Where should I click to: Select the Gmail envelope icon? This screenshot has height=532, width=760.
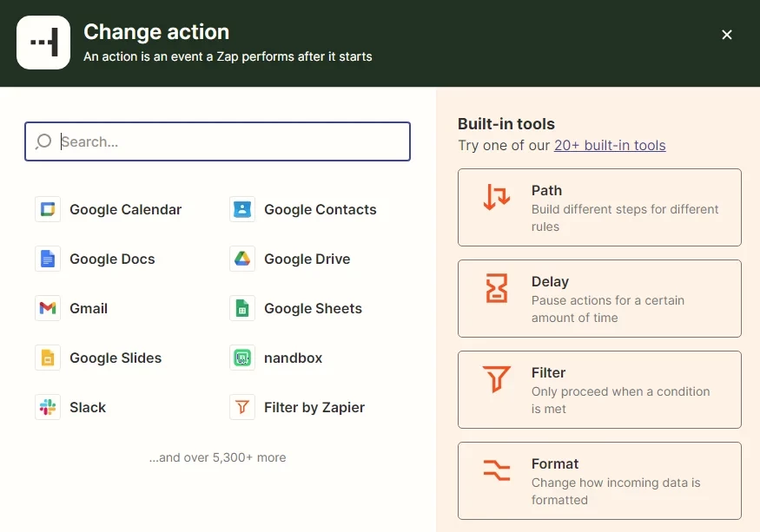pyautogui.click(x=48, y=308)
